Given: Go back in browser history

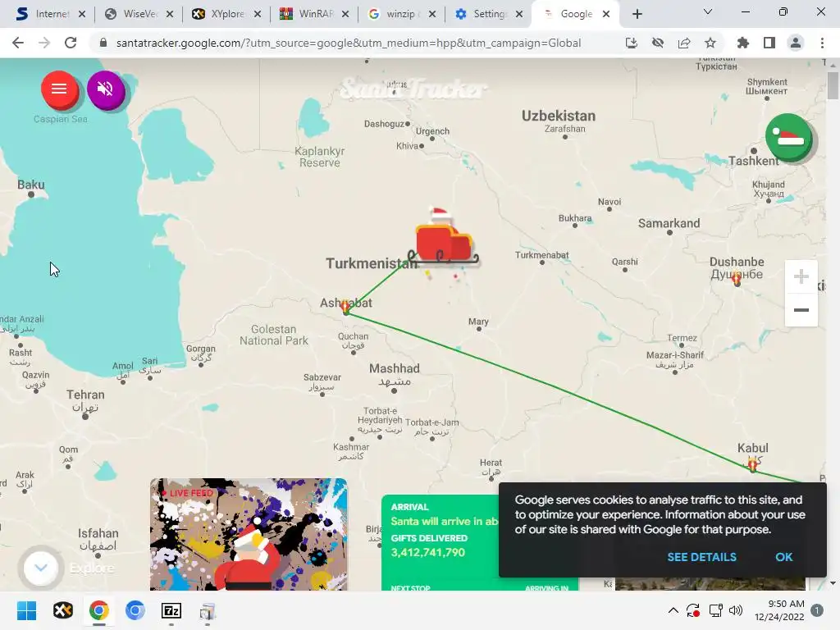Looking at the screenshot, I should pyautogui.click(x=18, y=43).
